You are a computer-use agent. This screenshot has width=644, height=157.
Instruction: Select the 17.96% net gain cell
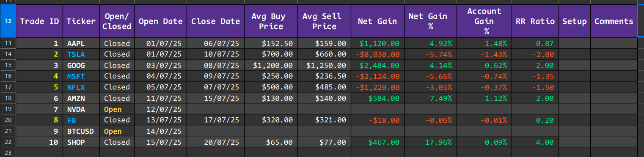tap(430, 142)
